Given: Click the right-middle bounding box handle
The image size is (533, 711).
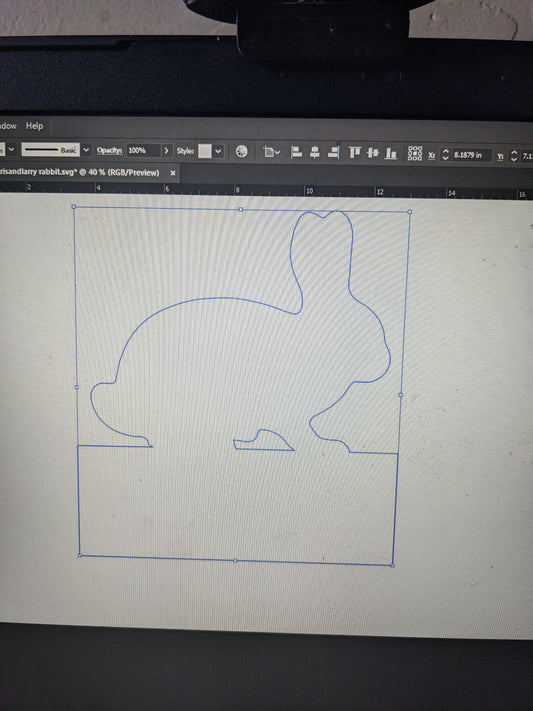Looking at the screenshot, I should click(x=401, y=395).
